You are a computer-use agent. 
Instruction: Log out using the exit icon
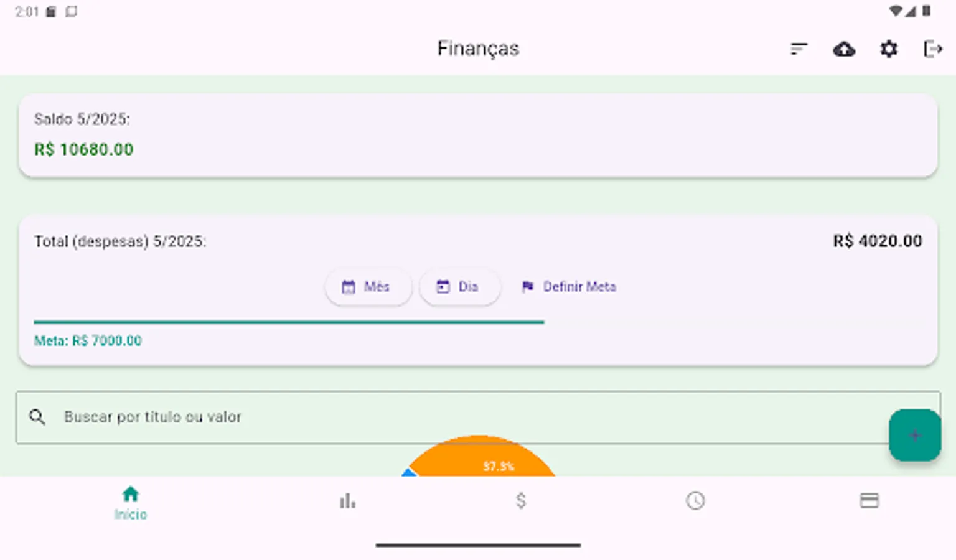click(932, 49)
